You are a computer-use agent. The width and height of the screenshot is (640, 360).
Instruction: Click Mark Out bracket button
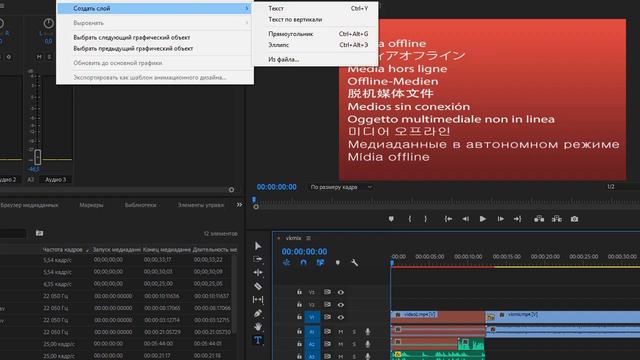point(425,219)
